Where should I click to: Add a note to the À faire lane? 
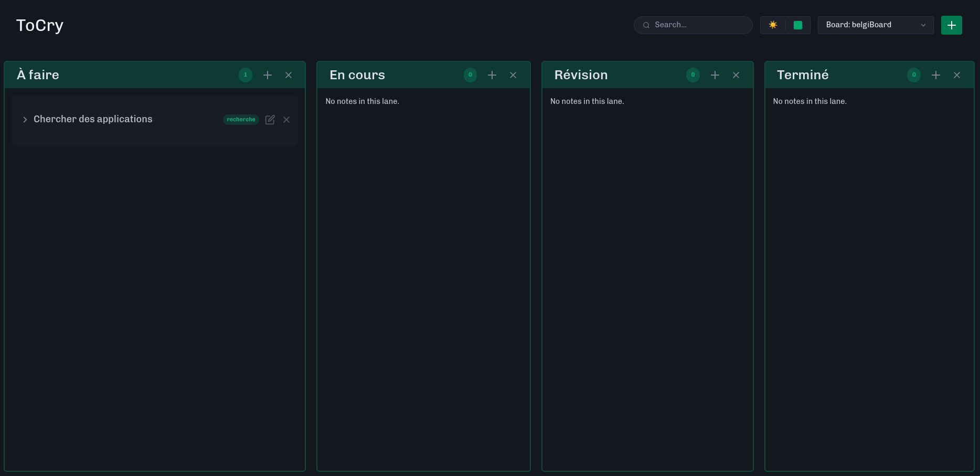[268, 75]
